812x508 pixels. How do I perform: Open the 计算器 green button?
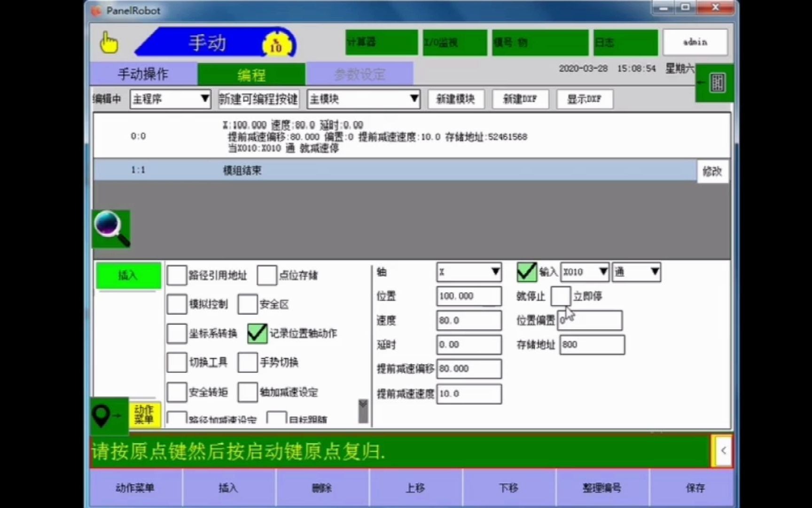pyautogui.click(x=382, y=42)
